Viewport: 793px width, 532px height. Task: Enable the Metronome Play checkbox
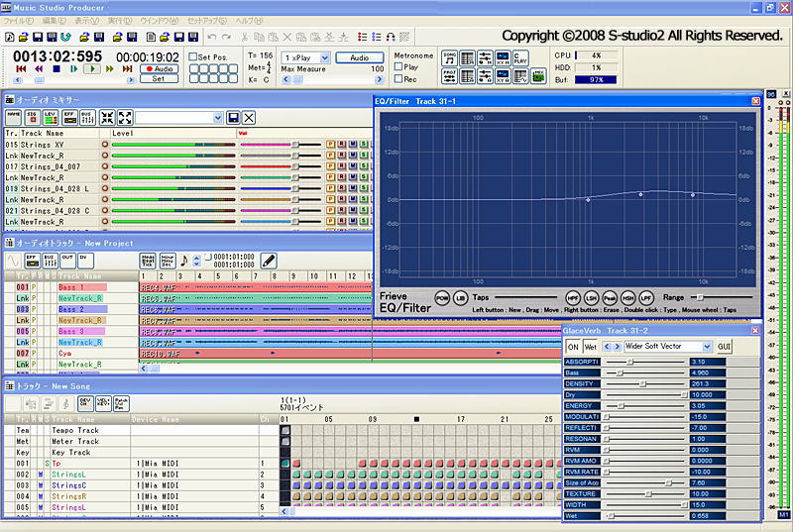(398, 67)
